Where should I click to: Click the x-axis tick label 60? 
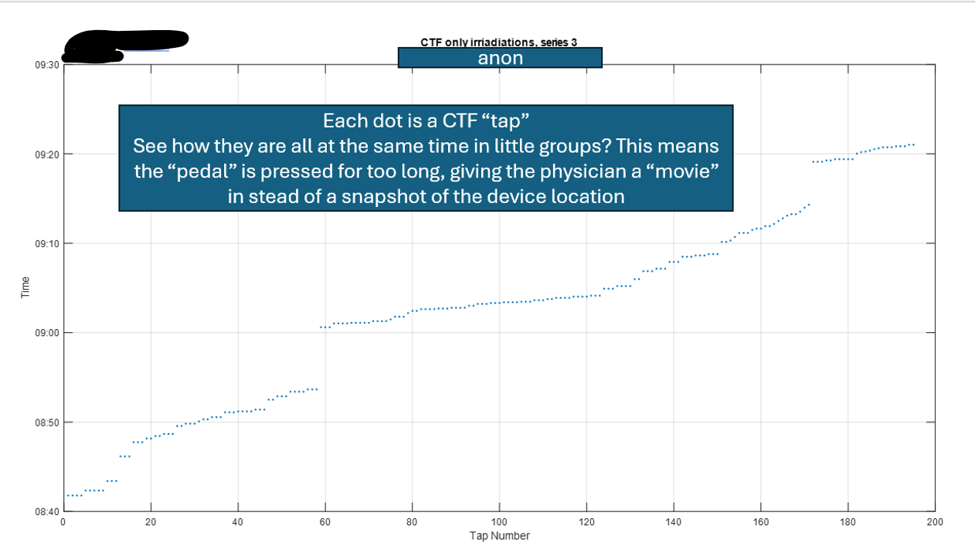pyautogui.click(x=325, y=522)
